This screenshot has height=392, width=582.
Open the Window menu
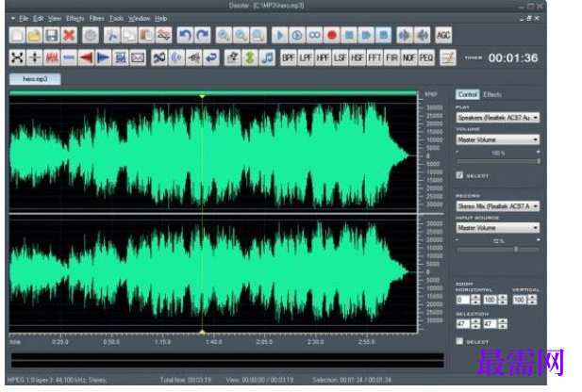coord(140,18)
